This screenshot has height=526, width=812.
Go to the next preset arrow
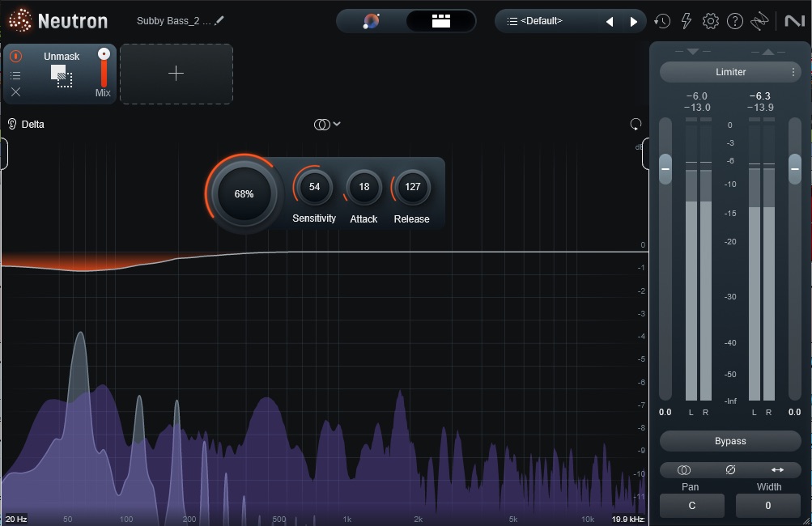tap(633, 22)
